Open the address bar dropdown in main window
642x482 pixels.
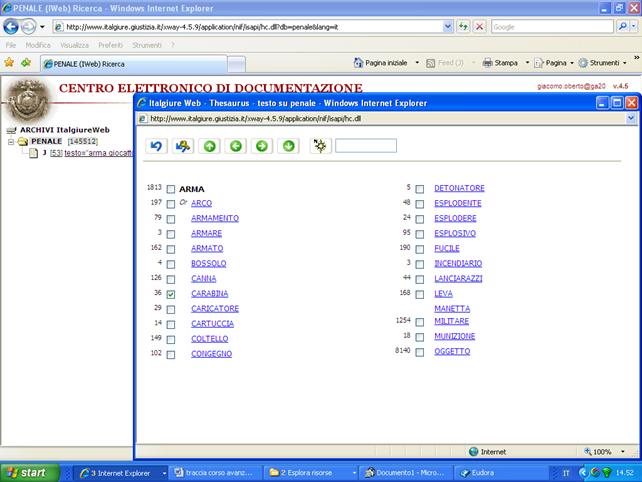[x=448, y=27]
